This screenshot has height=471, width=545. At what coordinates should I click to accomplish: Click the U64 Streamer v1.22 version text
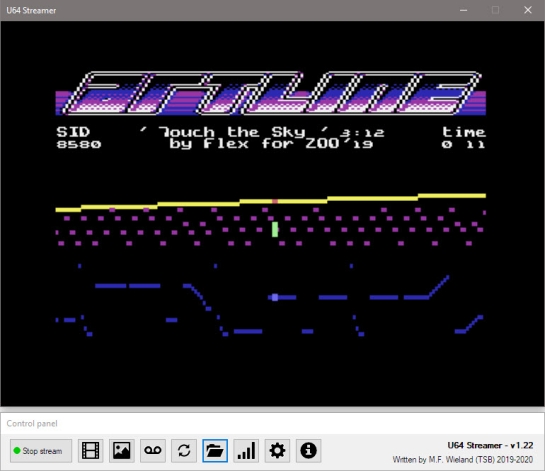tap(490, 445)
